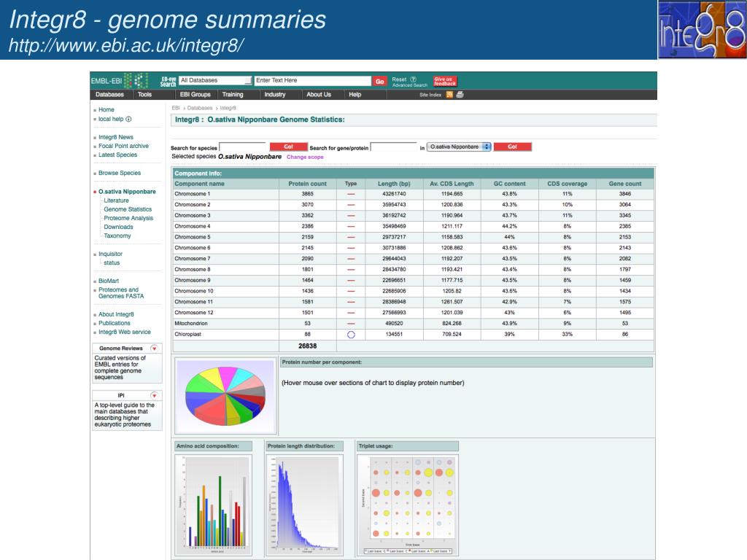Open the O.sativa Nipponbare species dropdown
Viewport: 747px width, 560px height.
tap(459, 147)
